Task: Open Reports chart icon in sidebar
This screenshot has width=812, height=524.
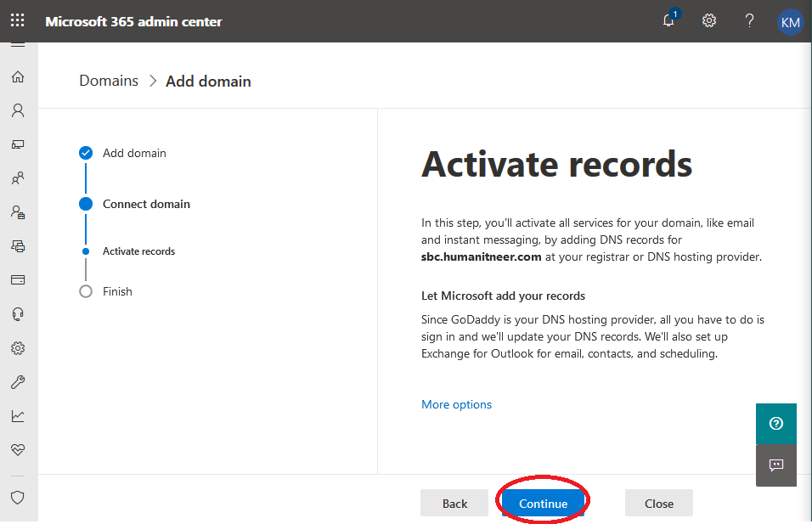Action: (18, 416)
